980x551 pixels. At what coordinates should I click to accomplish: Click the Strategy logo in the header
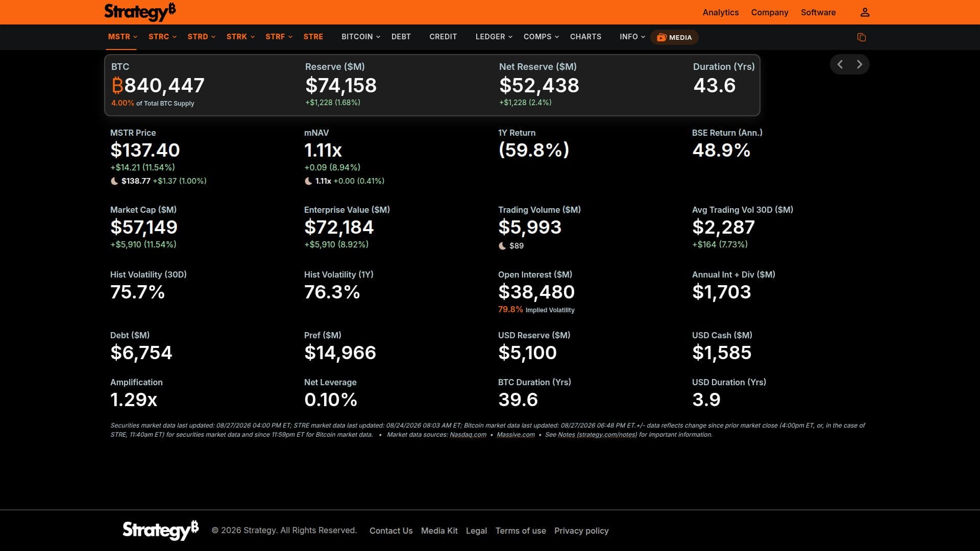[140, 12]
